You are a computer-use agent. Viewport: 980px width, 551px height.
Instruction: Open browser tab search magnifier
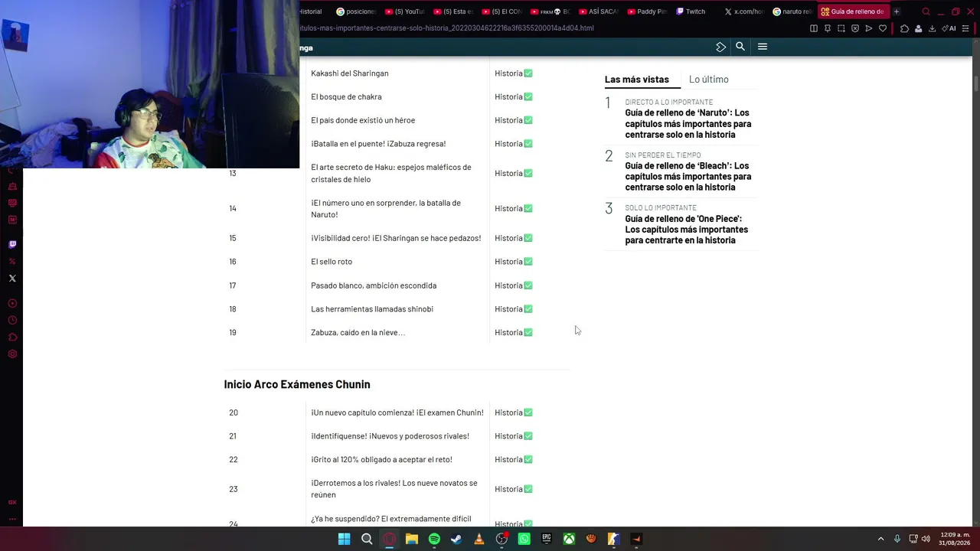point(926,11)
